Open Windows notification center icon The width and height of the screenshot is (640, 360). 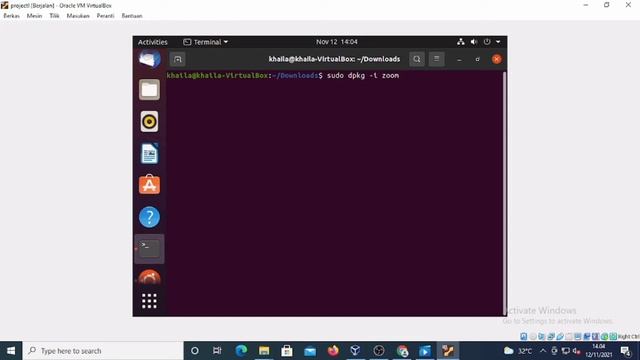[x=625, y=351]
